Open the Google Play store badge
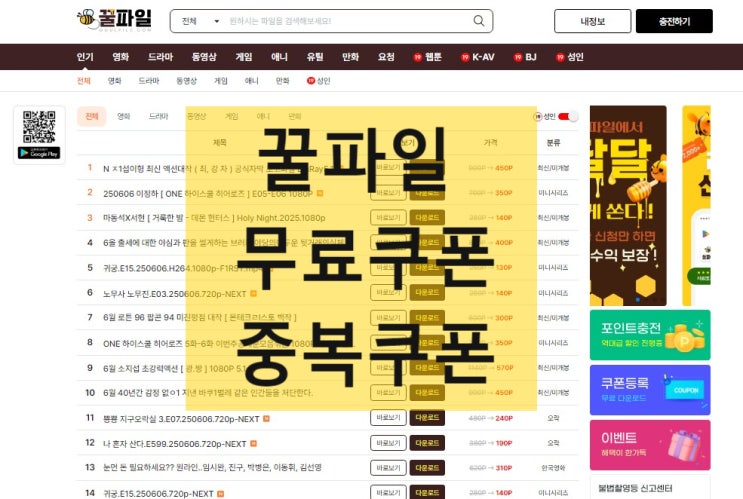The height and width of the screenshot is (499, 743). (x=39, y=153)
